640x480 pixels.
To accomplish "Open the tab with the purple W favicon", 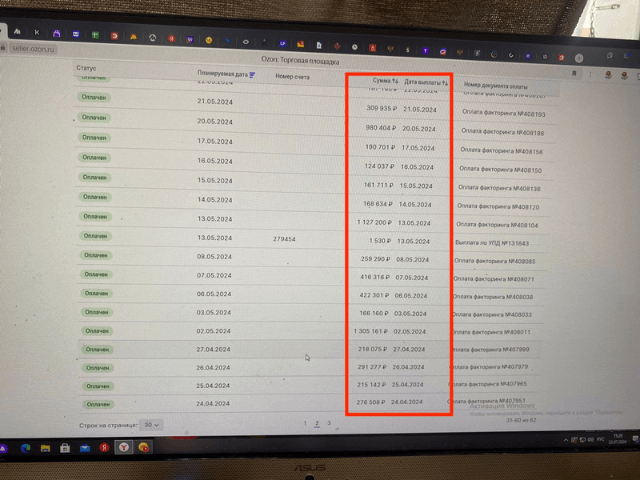I will point(190,39).
